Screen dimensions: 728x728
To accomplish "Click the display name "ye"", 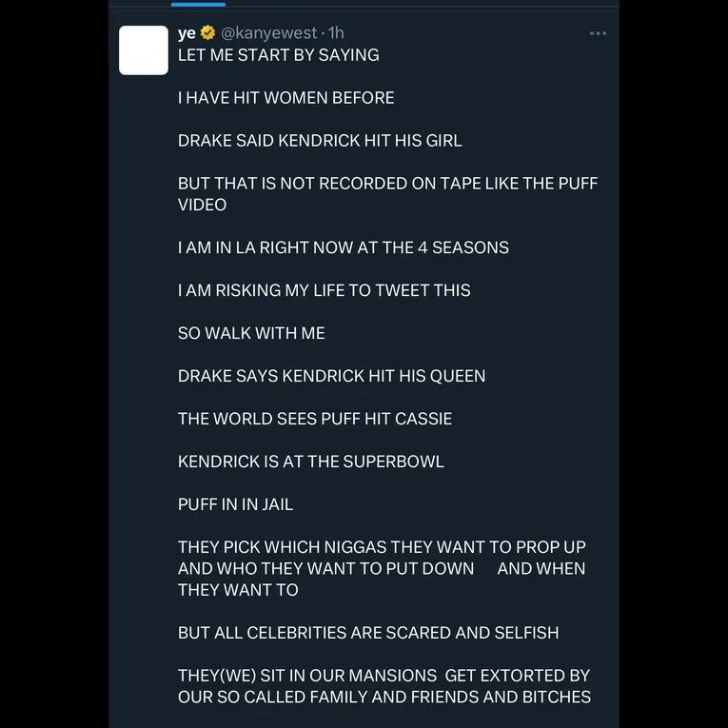I will [x=187, y=33].
